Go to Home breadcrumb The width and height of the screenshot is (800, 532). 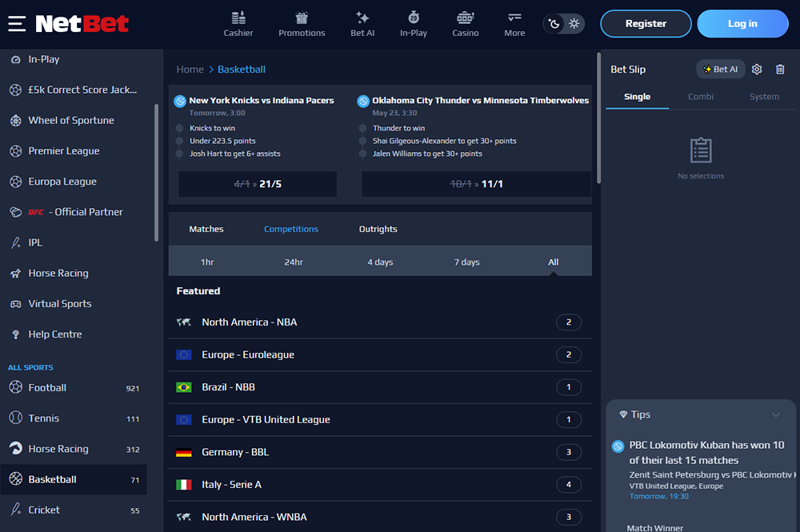[190, 70]
